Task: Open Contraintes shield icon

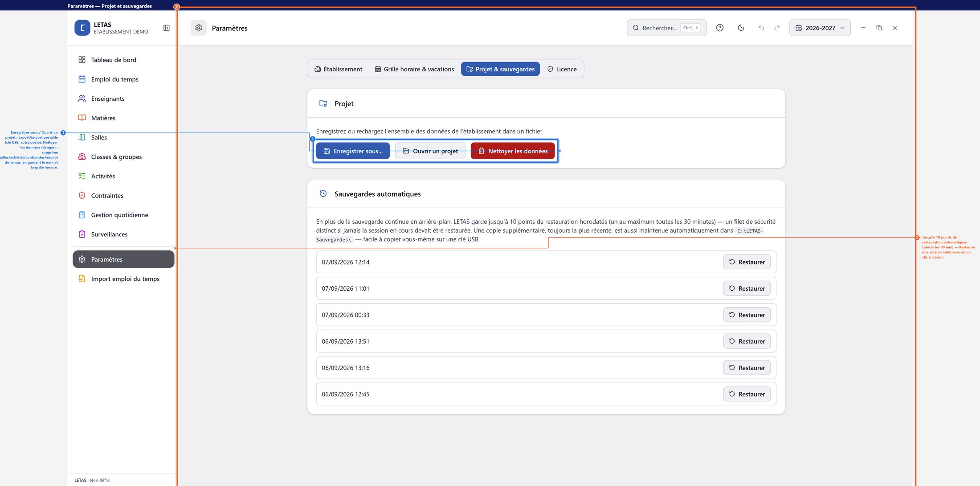Action: (x=82, y=195)
